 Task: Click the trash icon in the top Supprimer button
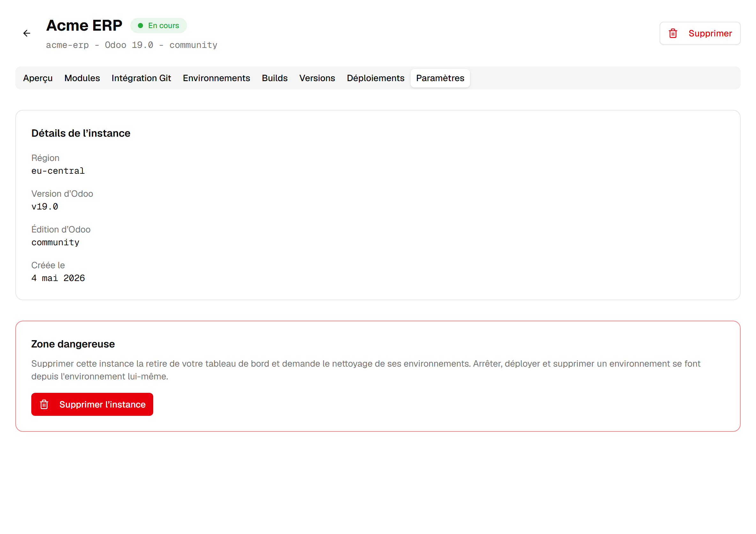pyautogui.click(x=673, y=33)
